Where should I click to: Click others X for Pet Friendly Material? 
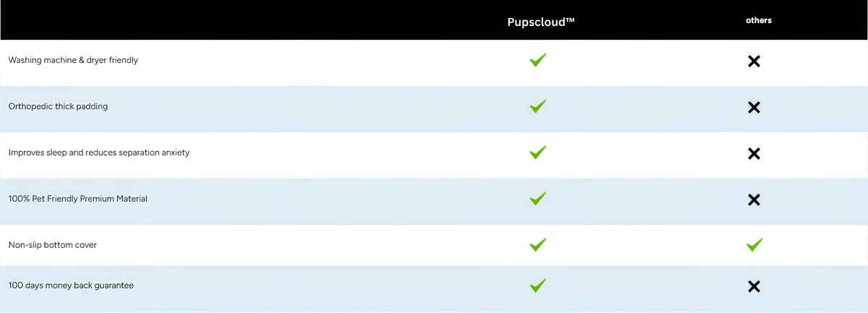point(754,200)
